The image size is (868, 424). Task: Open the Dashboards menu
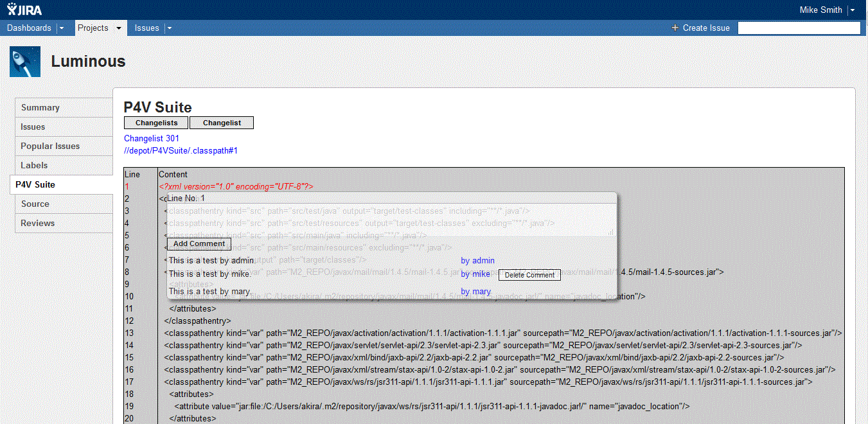(x=29, y=28)
